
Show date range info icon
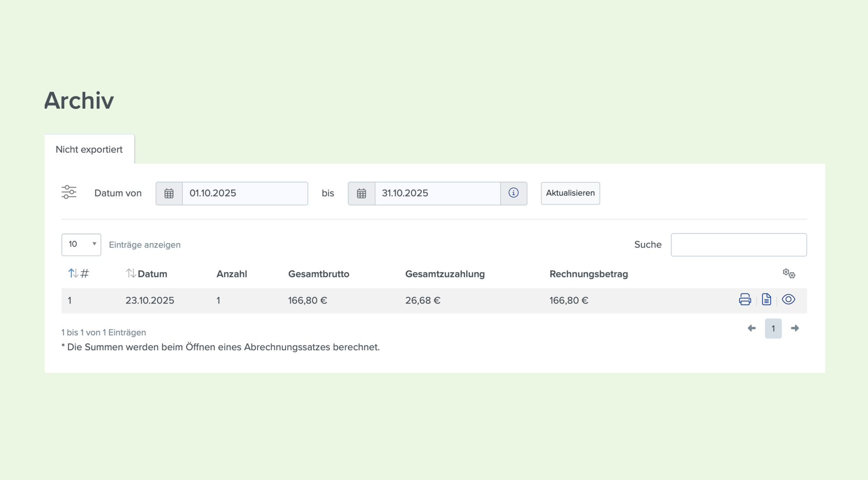tap(514, 193)
